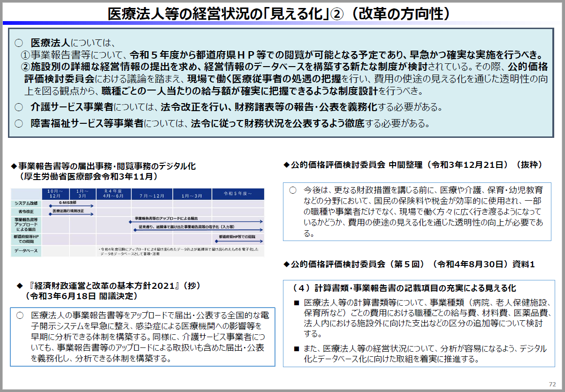Click the 医療法施行規則改正 arrow label
Image resolution: width=565 pixels, height=392 pixels.
click(x=68, y=211)
